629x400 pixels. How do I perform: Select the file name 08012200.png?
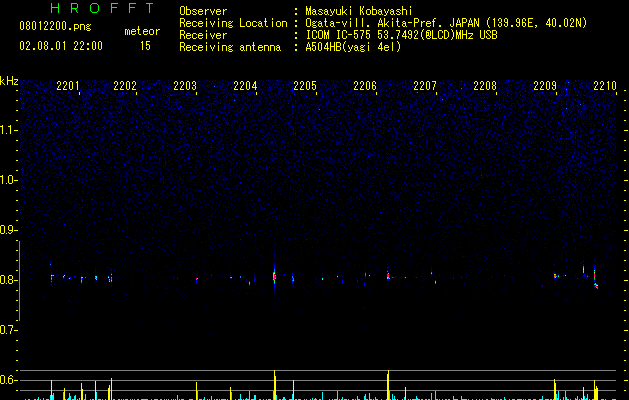55,26
